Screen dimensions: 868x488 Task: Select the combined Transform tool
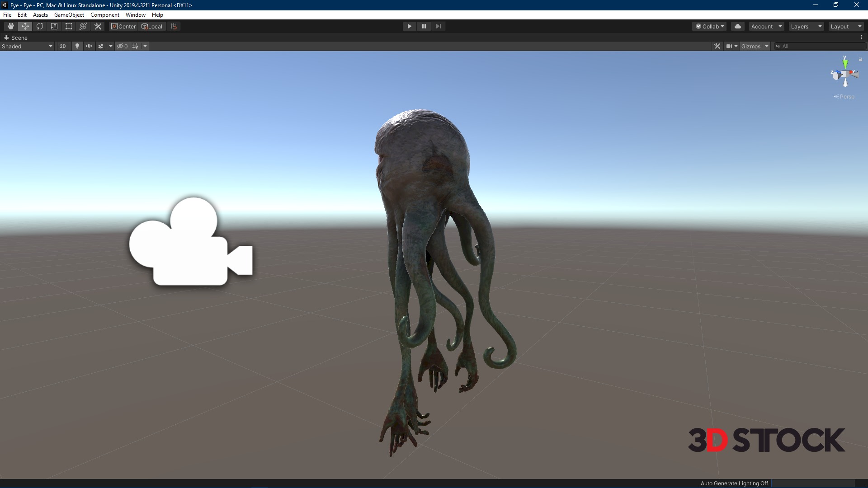(x=83, y=26)
